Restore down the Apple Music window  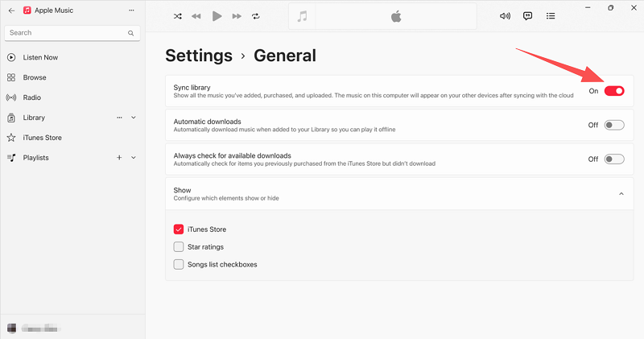click(x=611, y=8)
